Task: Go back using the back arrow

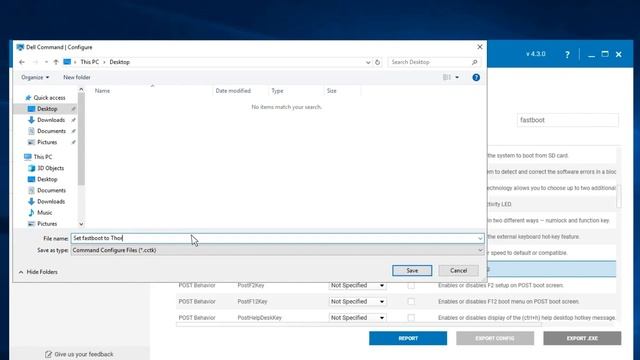Action: [22, 62]
